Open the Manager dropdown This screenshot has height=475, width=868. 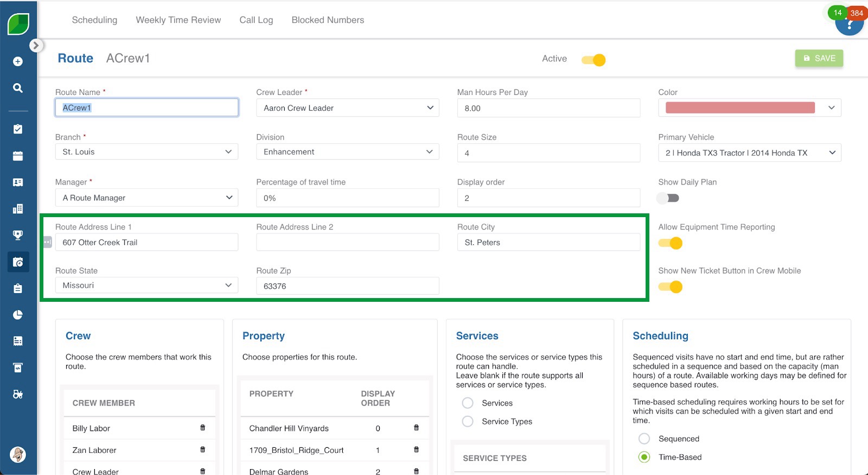(x=146, y=198)
